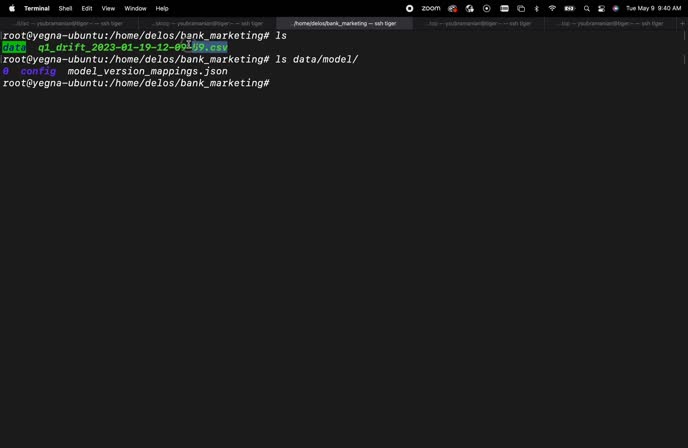Add a new terminal tab with plus
The image size is (688, 448).
tap(682, 23)
